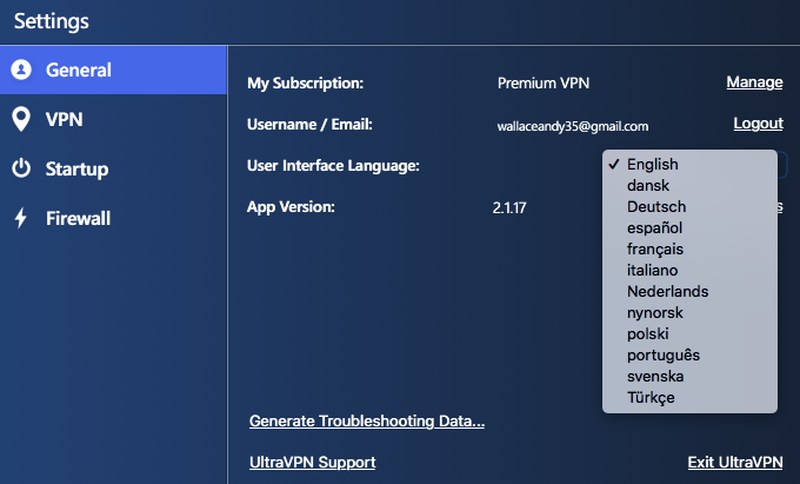This screenshot has height=484, width=800.
Task: Click the Logout link
Action: coord(758,123)
